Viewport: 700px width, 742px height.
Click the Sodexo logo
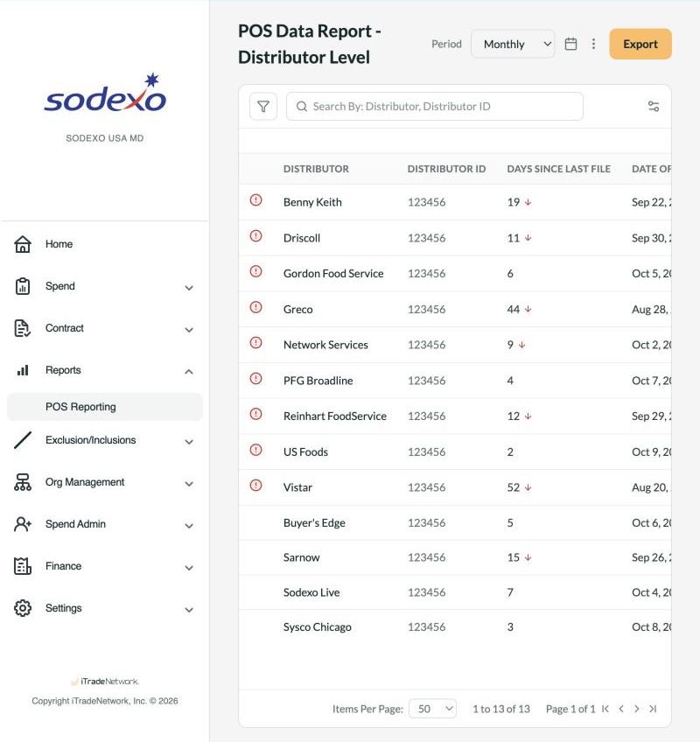tap(105, 94)
